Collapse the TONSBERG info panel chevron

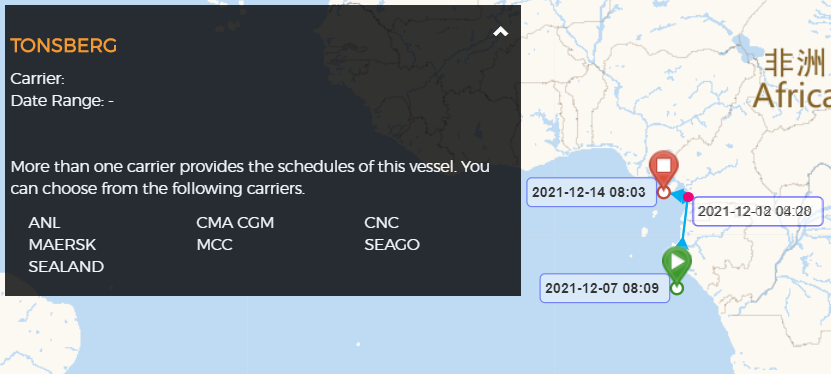[500, 32]
